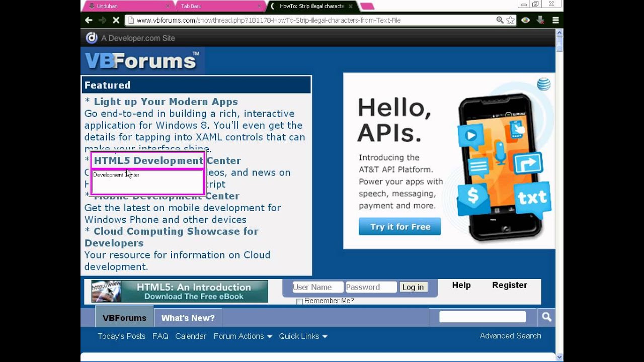Image resolution: width=644 pixels, height=362 pixels.
Task: Open the FAQ link
Action: coord(160,336)
